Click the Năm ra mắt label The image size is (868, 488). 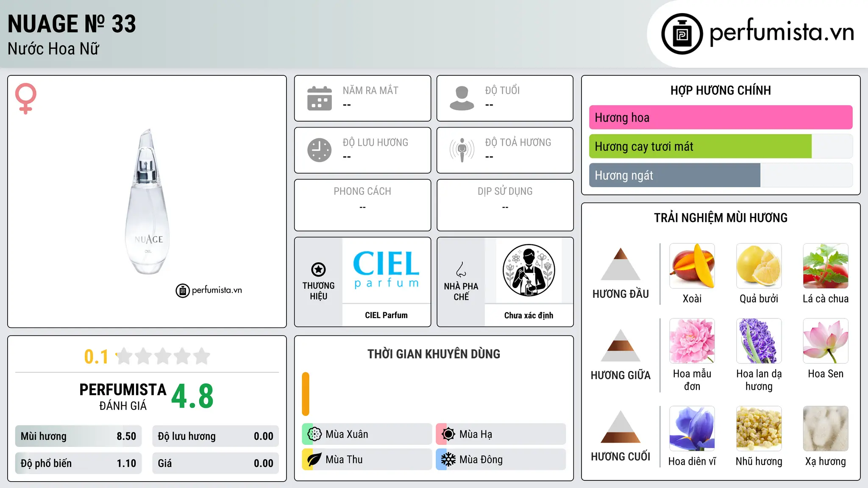[x=370, y=90]
